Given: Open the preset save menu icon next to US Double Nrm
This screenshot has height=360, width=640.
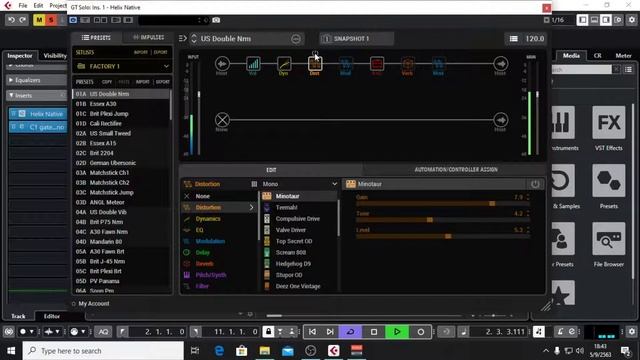Looking at the screenshot, I should (296, 39).
